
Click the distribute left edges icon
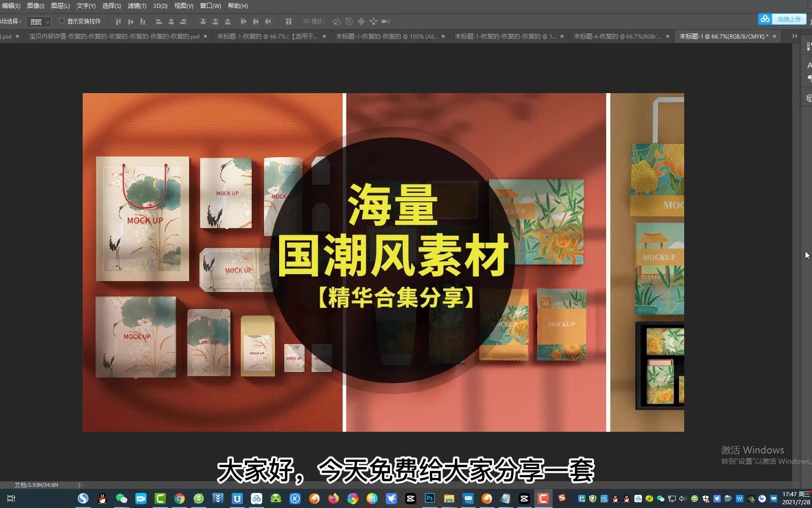tap(243, 21)
